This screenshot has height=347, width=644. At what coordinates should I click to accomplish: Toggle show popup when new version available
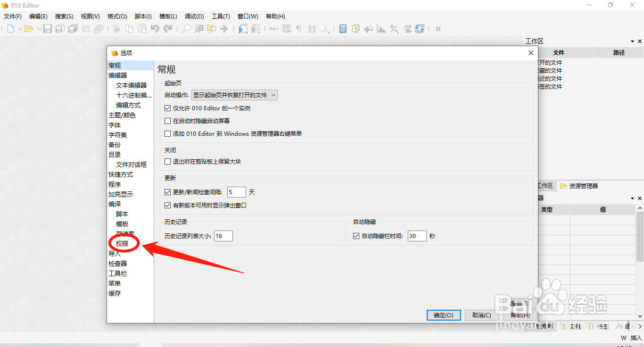[x=167, y=206]
